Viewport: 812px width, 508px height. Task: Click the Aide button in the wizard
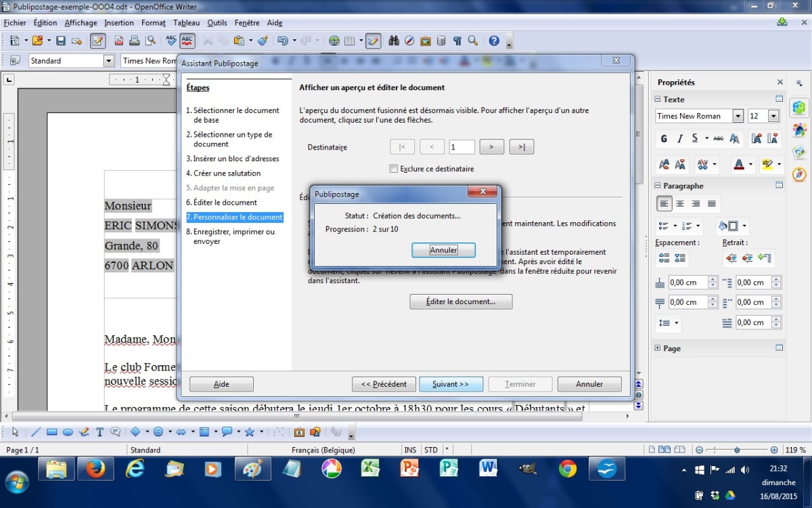point(221,384)
